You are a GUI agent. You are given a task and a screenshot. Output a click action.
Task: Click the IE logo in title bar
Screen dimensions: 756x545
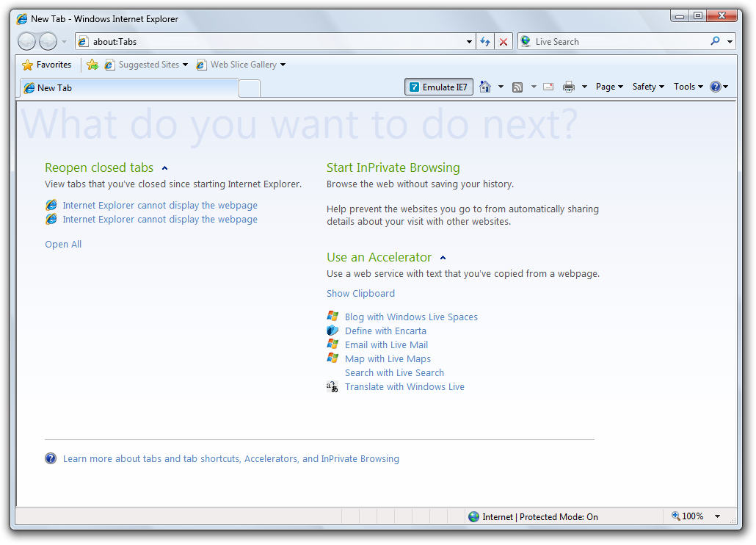pyautogui.click(x=22, y=19)
